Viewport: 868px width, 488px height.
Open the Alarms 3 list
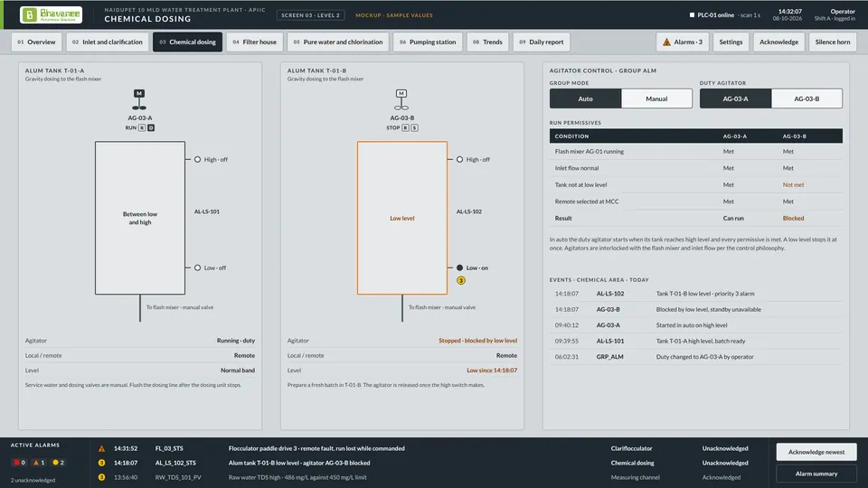coord(683,42)
